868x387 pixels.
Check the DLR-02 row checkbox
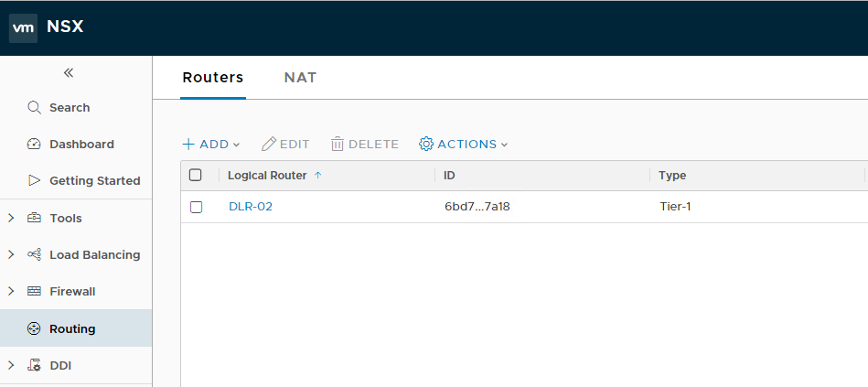pyautogui.click(x=196, y=207)
